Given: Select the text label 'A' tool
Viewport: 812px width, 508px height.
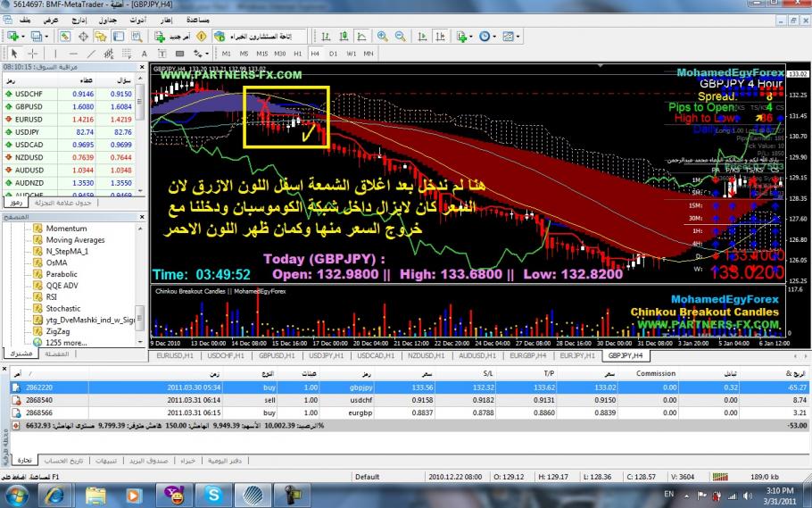Looking at the screenshot, I should 144,53.
